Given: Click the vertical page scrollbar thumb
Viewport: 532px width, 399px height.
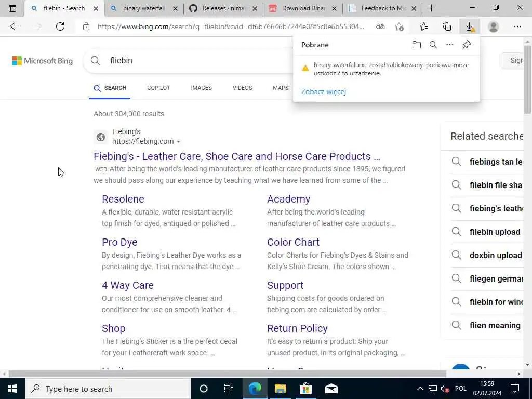Looking at the screenshot, I should coord(527,79).
